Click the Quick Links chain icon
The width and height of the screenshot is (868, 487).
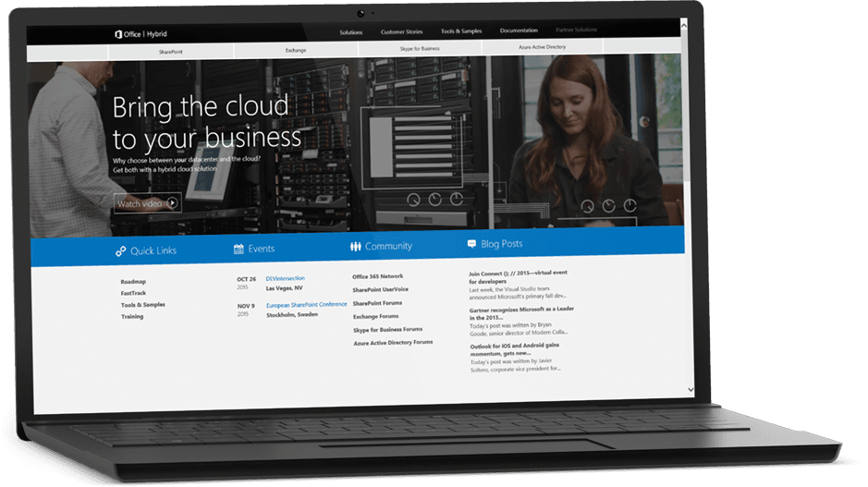121,251
